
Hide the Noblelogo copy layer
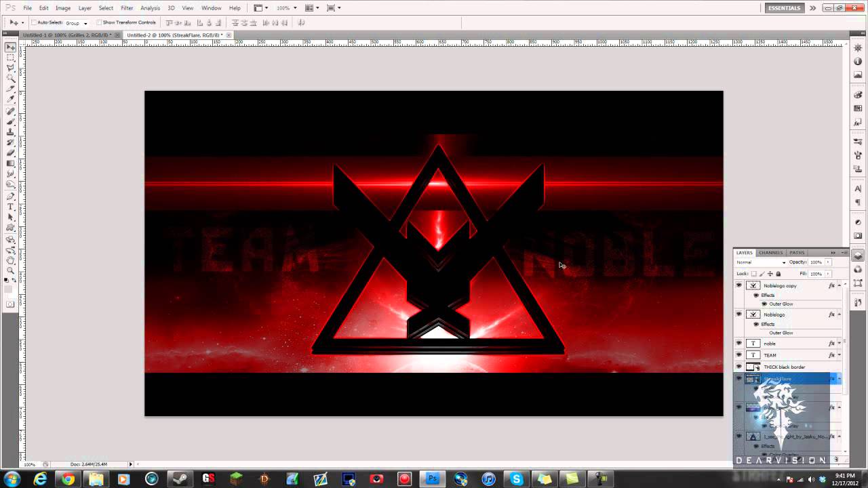(x=739, y=285)
